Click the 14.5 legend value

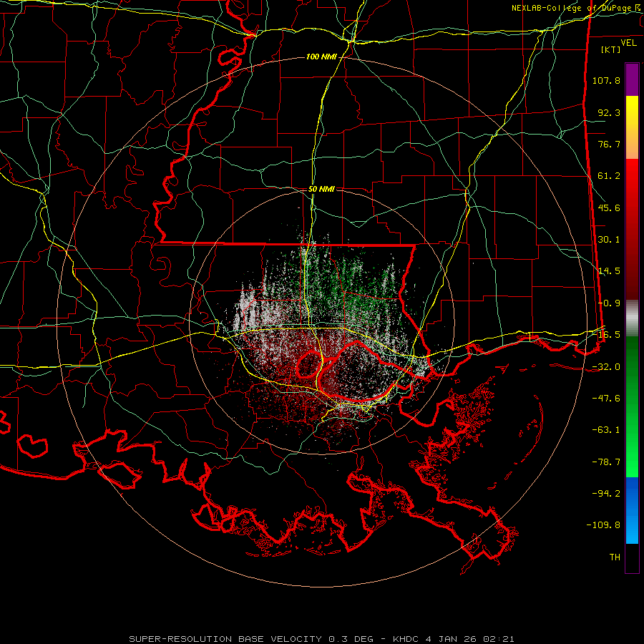click(x=609, y=271)
